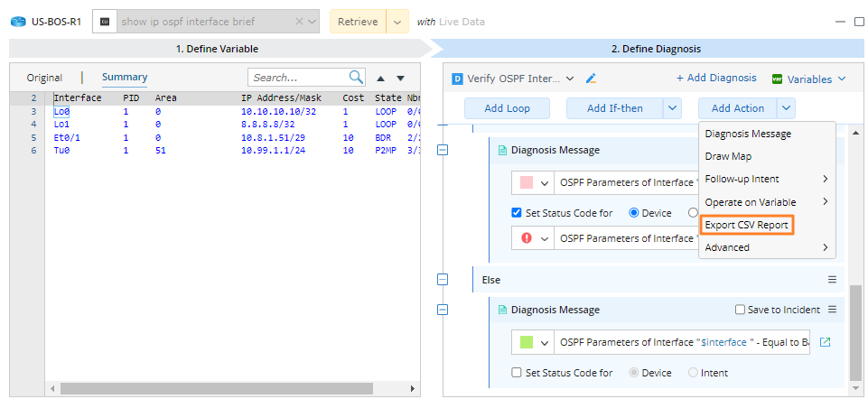Click the next match down arrow
This screenshot has width=868, height=399.
pyautogui.click(x=400, y=79)
